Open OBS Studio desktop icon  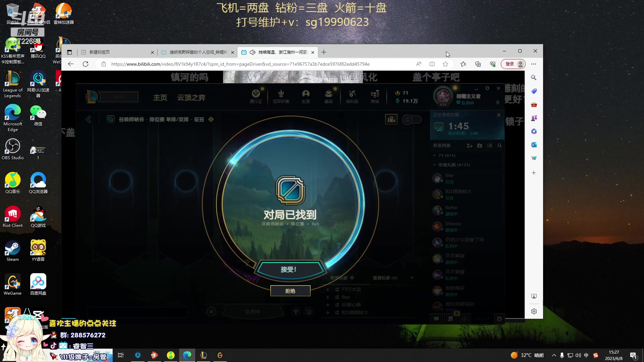(x=13, y=149)
